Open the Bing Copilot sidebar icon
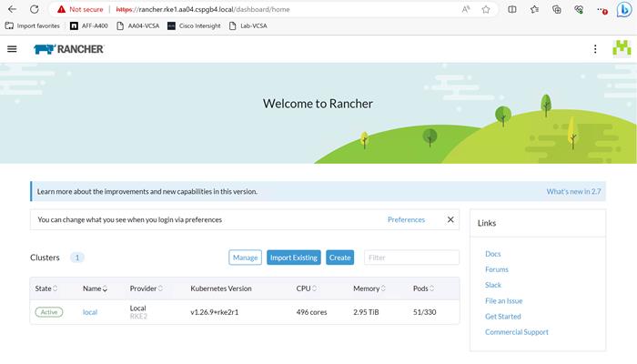 [623, 9]
